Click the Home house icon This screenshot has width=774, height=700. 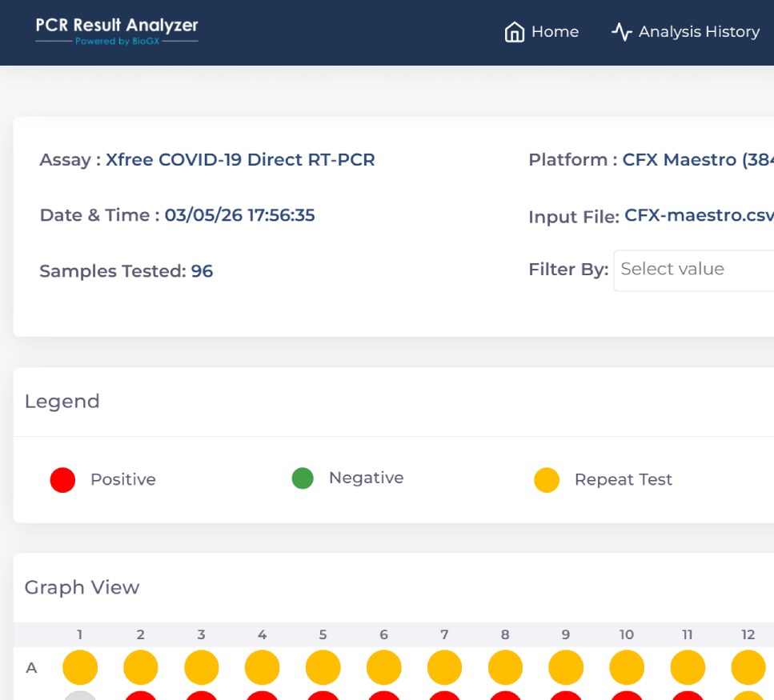pos(514,32)
